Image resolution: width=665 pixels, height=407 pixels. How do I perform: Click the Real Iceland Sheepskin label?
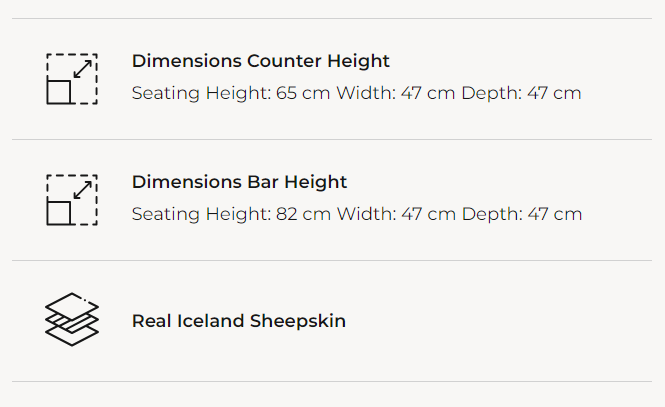pos(238,321)
